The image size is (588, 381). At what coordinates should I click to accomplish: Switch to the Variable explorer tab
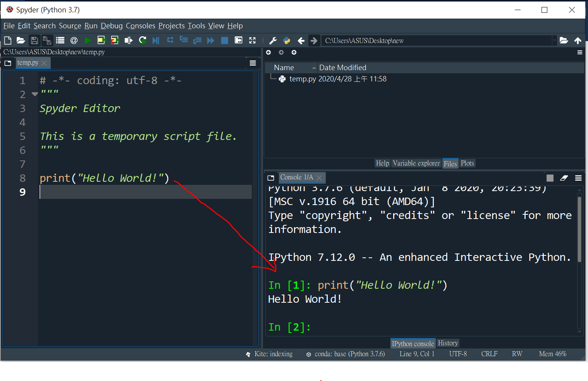416,163
